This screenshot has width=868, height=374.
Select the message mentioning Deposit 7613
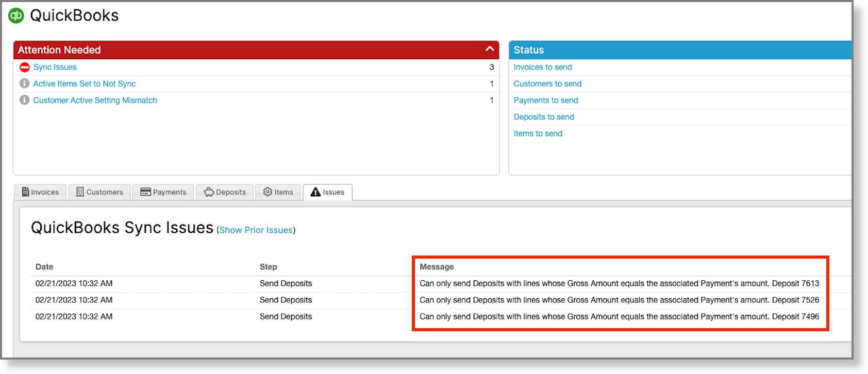(619, 283)
